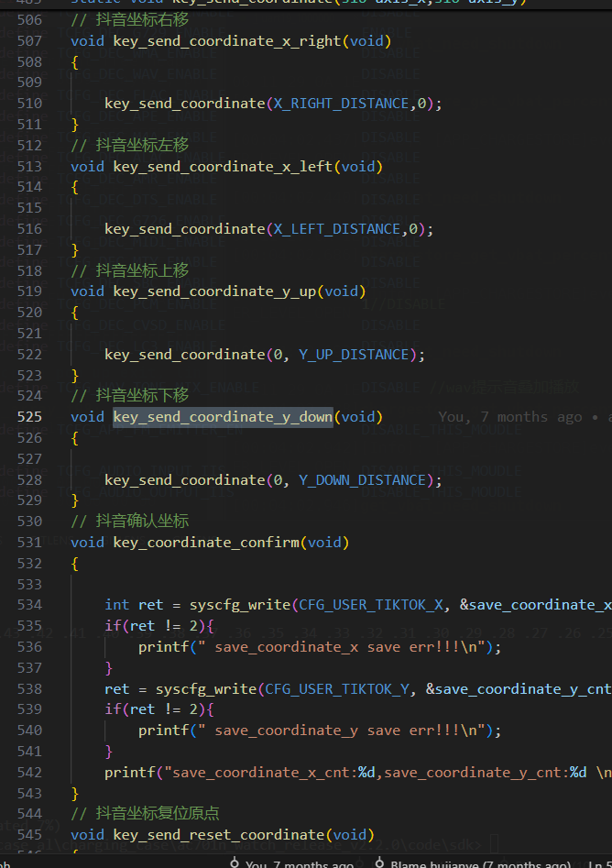Click the &save_coordinate_x argument on line 534
This screenshot has width=612, height=868.
(x=536, y=605)
